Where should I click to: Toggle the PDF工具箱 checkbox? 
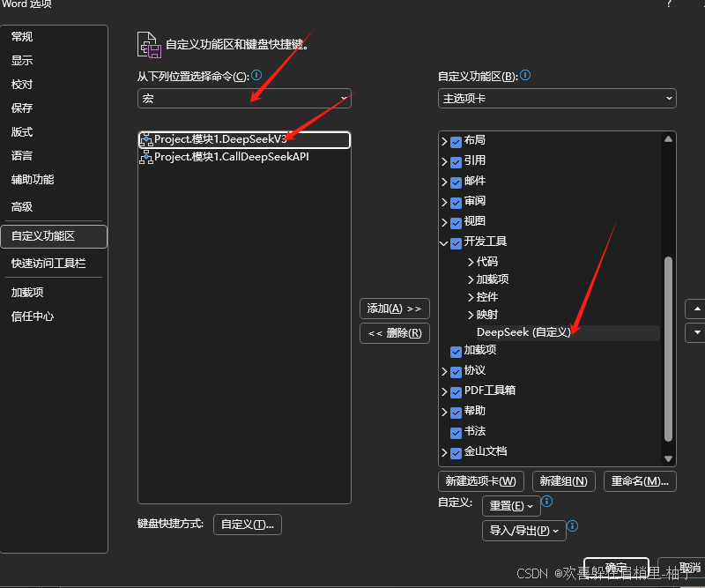pos(456,392)
